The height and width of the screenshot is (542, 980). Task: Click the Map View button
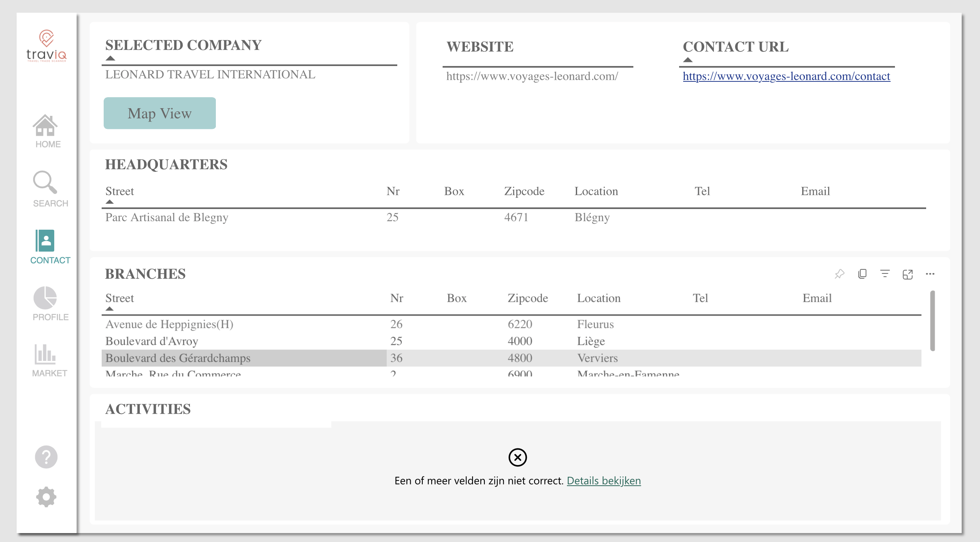coord(160,113)
